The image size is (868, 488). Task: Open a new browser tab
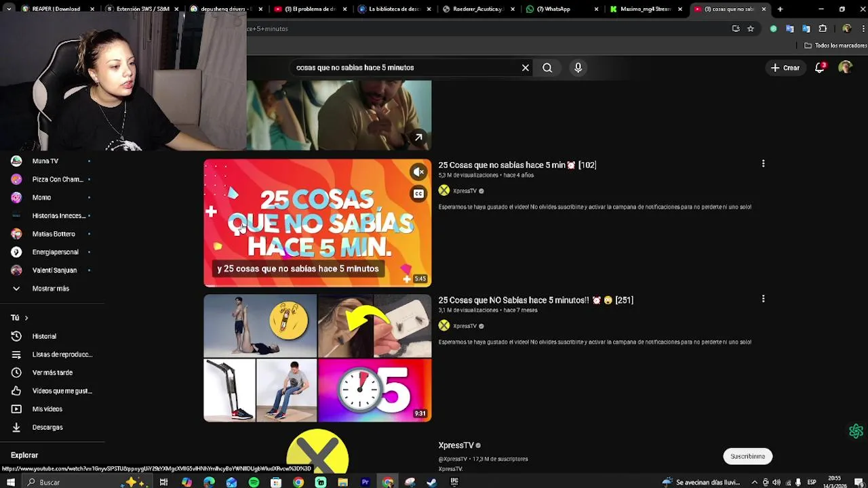tap(780, 9)
